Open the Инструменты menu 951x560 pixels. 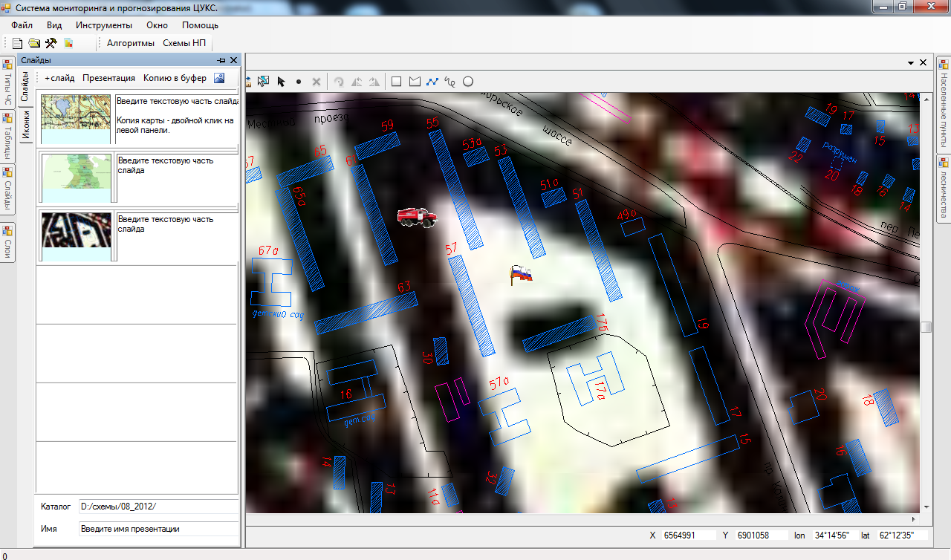coord(104,25)
